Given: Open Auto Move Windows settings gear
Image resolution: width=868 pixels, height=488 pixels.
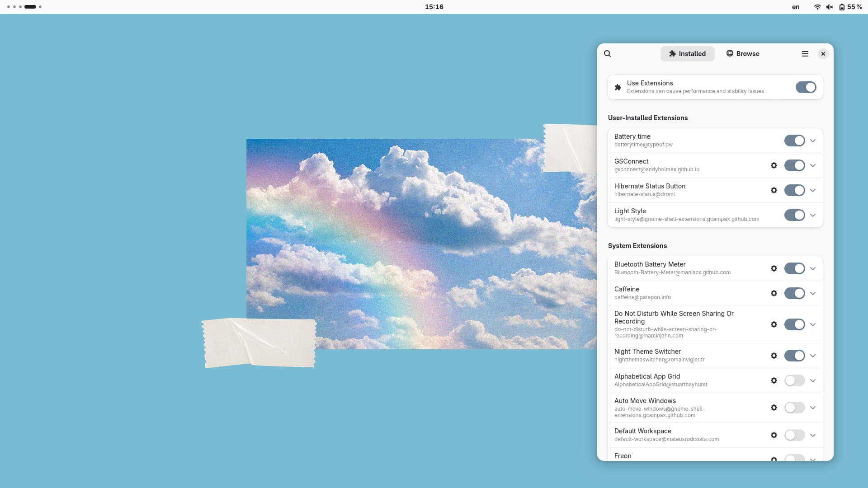Looking at the screenshot, I should coord(774,408).
